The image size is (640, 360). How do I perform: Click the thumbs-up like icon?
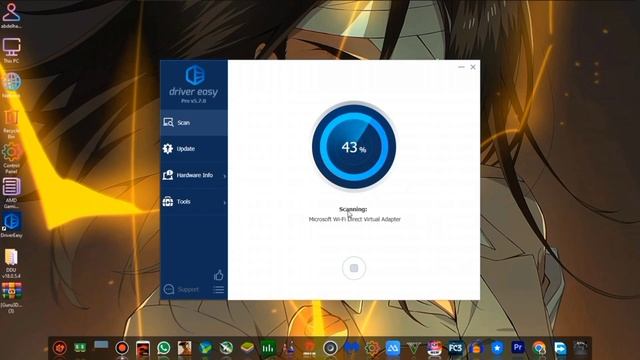pos(219,275)
